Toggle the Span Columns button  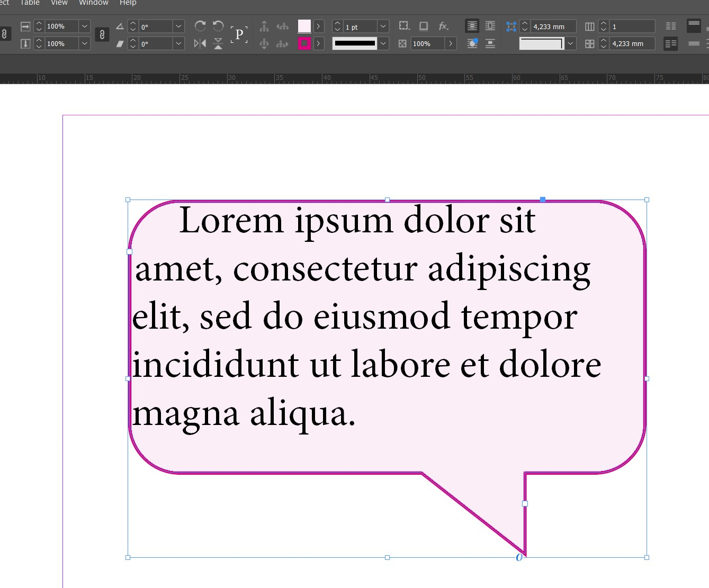671,43
